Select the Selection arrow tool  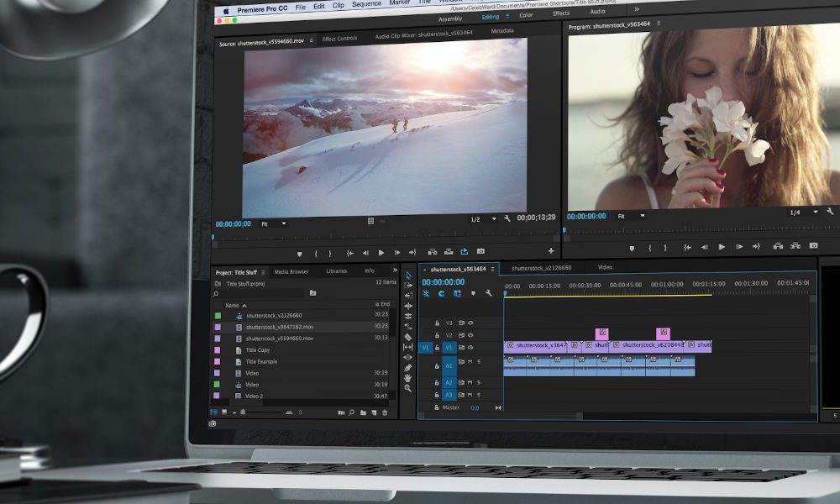(409, 276)
